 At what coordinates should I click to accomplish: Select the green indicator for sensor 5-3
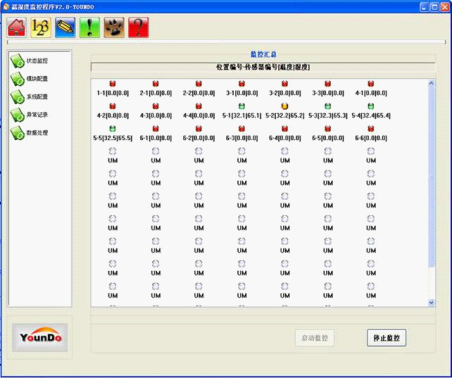click(x=328, y=106)
